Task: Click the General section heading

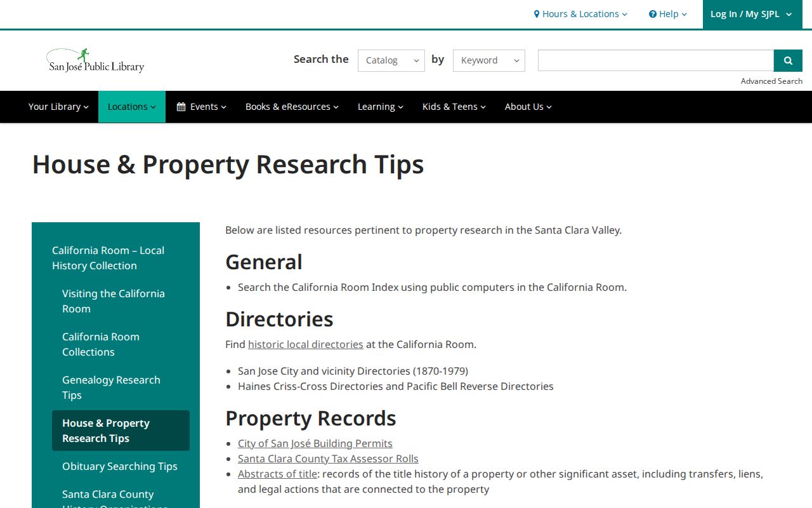Action: (264, 262)
